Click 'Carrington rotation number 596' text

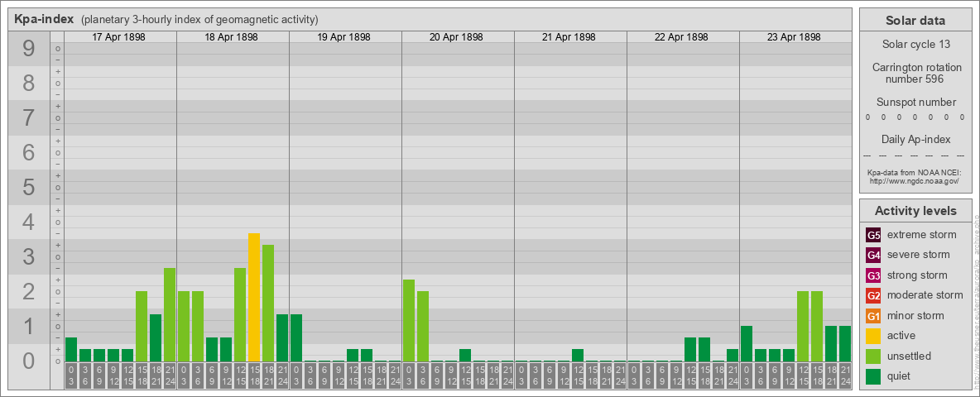(x=915, y=73)
